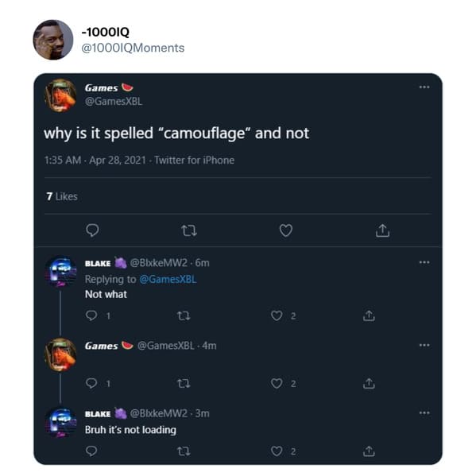Open BLAKE's avatar on 'Not what' reply
The width and height of the screenshot is (476, 476).
60,271
